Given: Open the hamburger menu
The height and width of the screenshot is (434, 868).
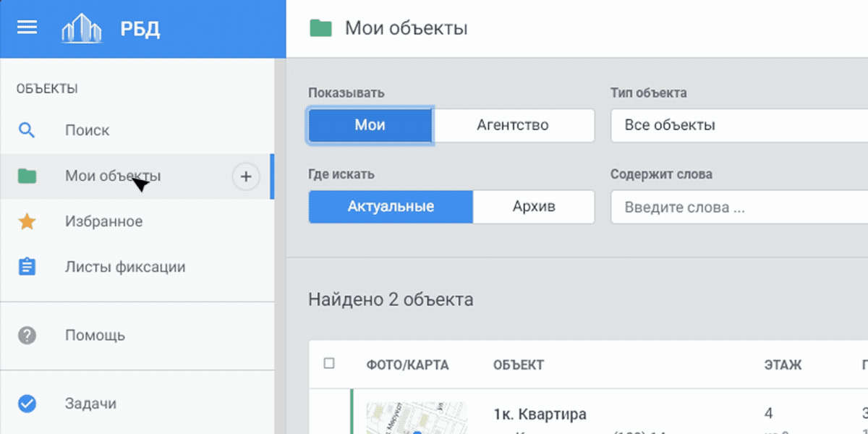Looking at the screenshot, I should tap(27, 27).
